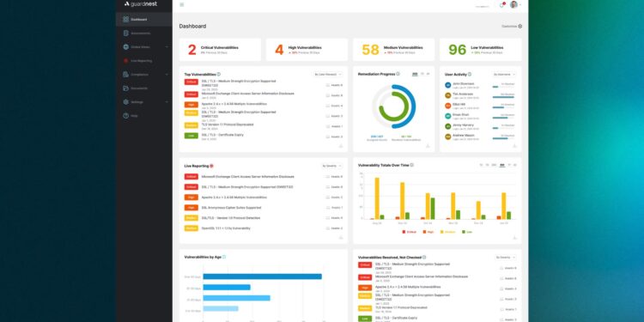Image resolution: width=644 pixels, height=322 pixels.
Task: Select the underlined range tab in Vulnerability Totals
Action: tap(502, 165)
